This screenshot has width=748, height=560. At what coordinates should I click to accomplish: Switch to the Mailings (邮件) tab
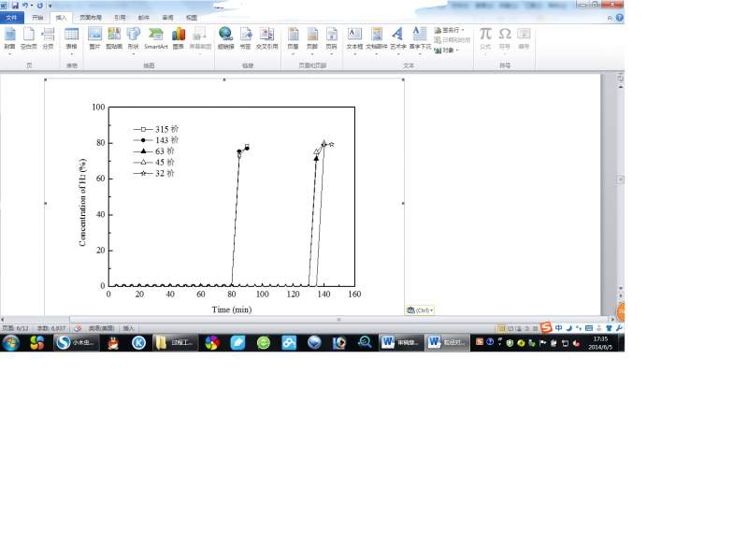[x=144, y=18]
